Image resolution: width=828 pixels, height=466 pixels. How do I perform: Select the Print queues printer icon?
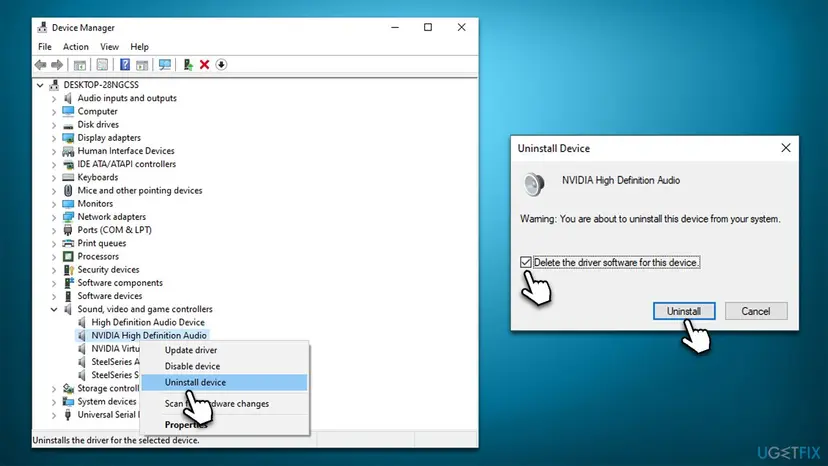click(x=68, y=244)
